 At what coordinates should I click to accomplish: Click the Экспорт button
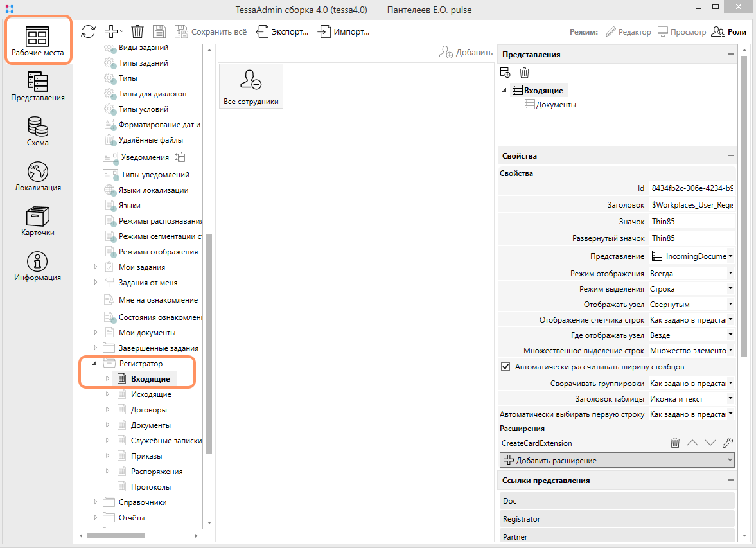click(283, 31)
